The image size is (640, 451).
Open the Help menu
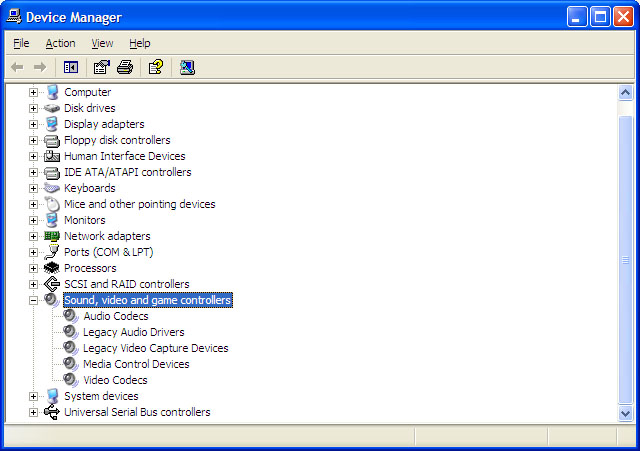tap(140, 43)
